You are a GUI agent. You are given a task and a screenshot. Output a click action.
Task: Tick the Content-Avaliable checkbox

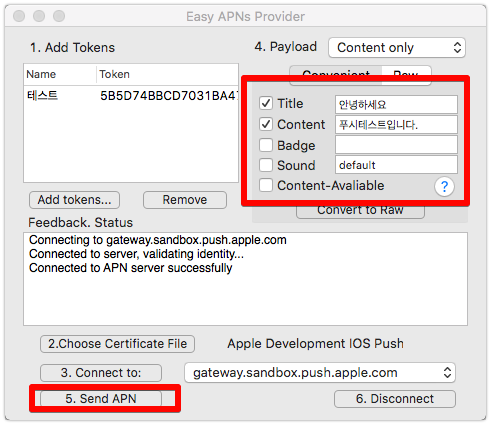pyautogui.click(x=266, y=185)
